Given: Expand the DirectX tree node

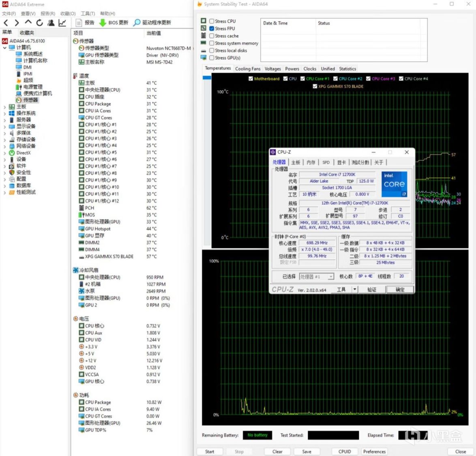Looking at the screenshot, I should pos(5,153).
